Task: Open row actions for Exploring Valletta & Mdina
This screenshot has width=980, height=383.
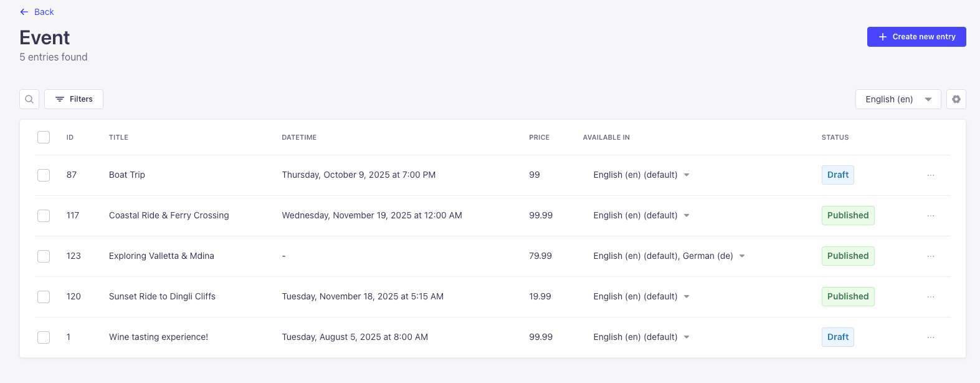Action: click(931, 256)
